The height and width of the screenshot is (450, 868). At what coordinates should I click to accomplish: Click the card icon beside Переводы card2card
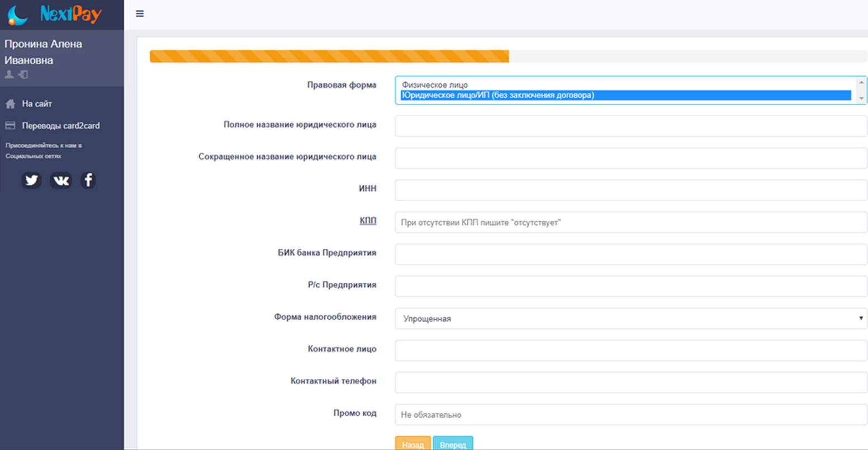[x=10, y=126]
